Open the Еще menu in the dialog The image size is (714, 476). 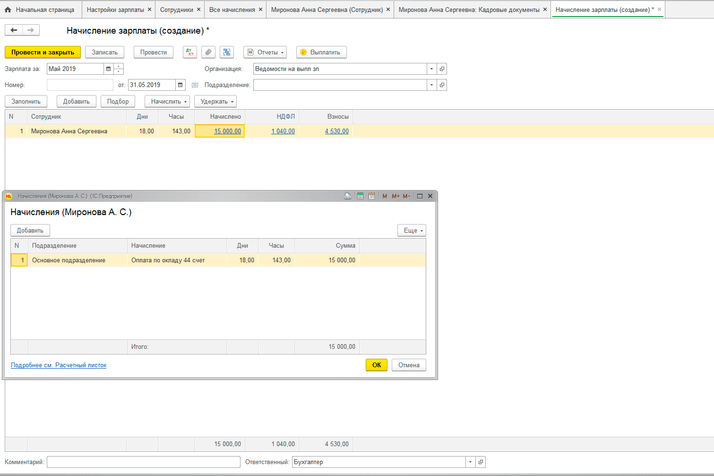click(411, 230)
